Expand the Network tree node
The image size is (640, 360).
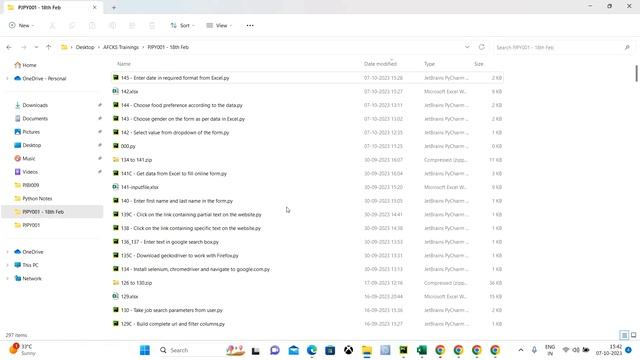coord(7,278)
